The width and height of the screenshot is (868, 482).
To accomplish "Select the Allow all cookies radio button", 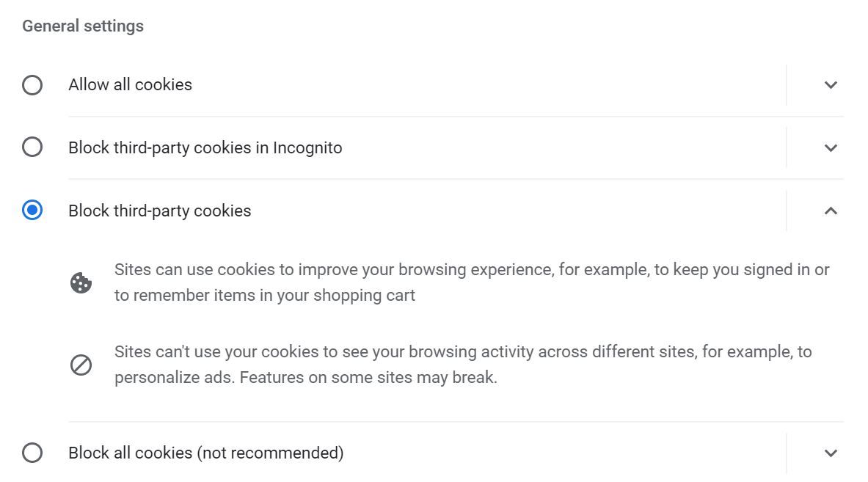I will 32,84.
